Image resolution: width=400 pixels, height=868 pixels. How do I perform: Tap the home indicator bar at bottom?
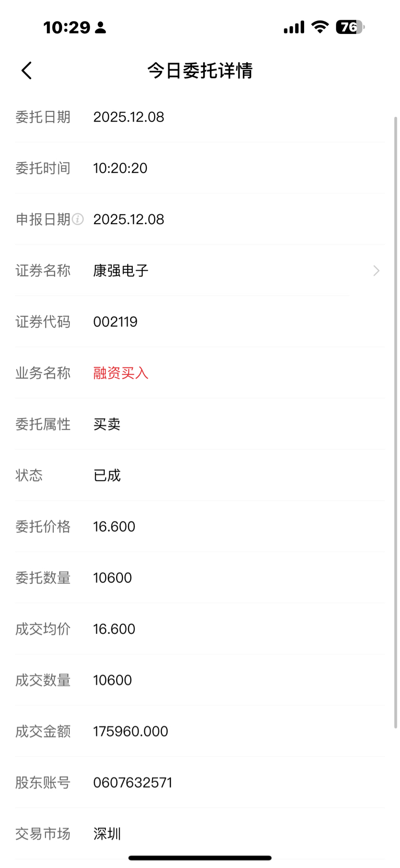(200, 858)
